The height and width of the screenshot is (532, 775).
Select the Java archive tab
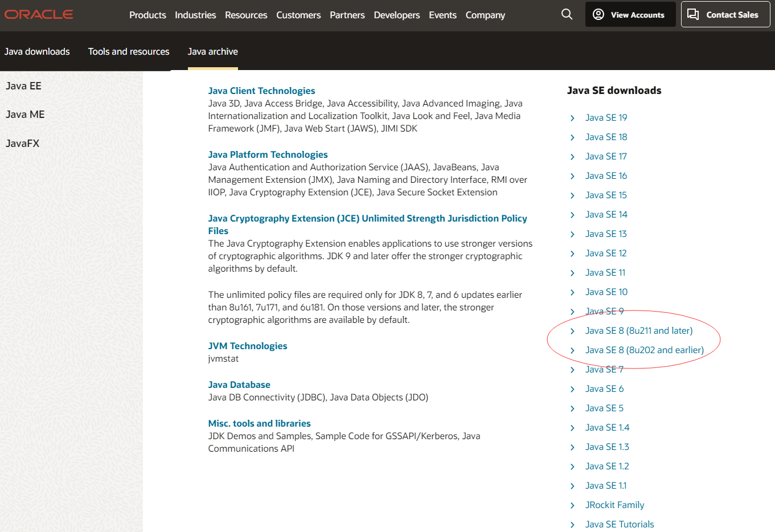[x=213, y=51]
